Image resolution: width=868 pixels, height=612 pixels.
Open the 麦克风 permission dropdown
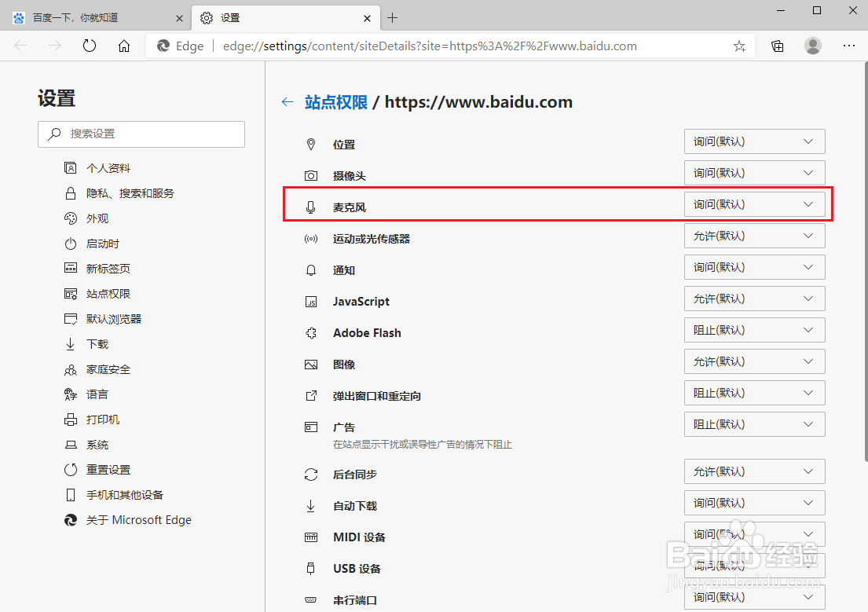click(x=755, y=204)
